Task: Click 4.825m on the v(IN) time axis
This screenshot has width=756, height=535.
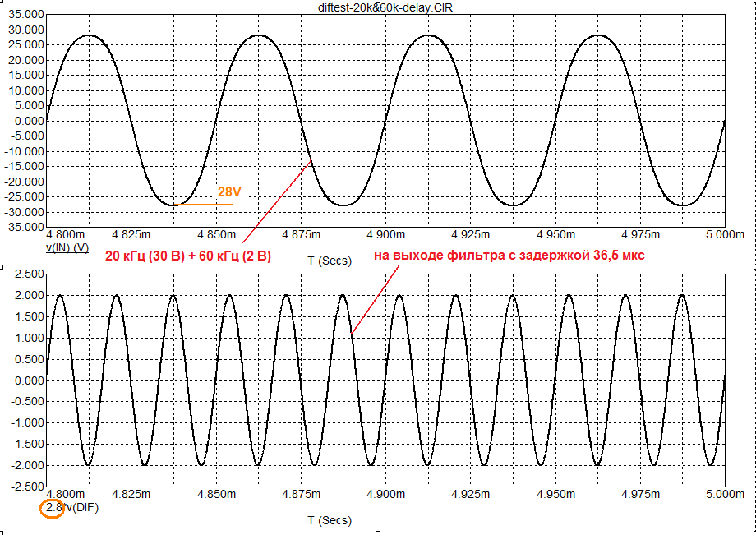Action: (x=131, y=235)
